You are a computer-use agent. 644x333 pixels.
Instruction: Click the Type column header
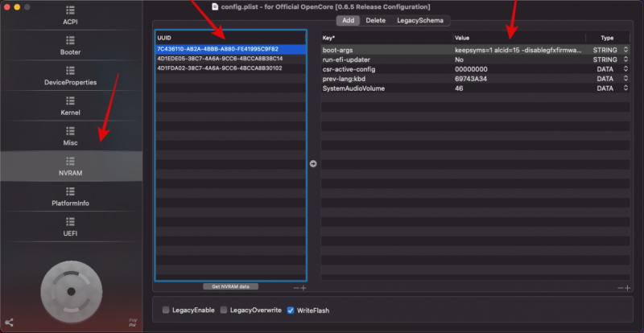[x=607, y=38]
